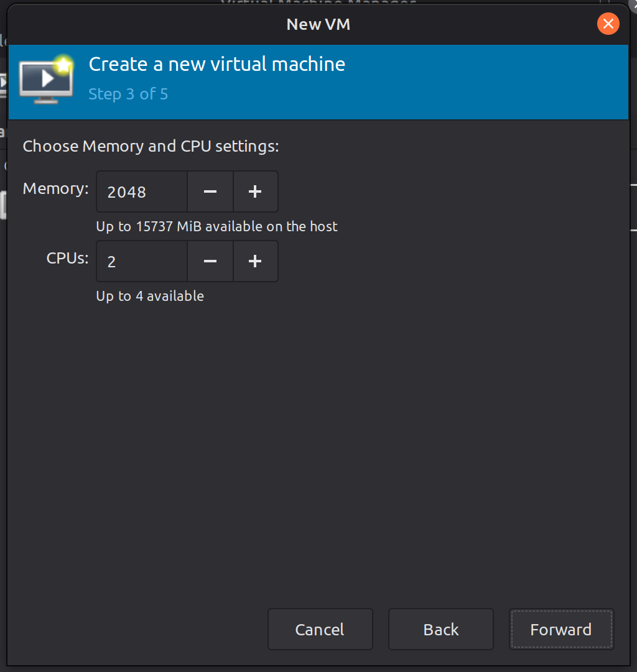Click the background Virtual Machine Manager title
637x672 pixels.
318,3
